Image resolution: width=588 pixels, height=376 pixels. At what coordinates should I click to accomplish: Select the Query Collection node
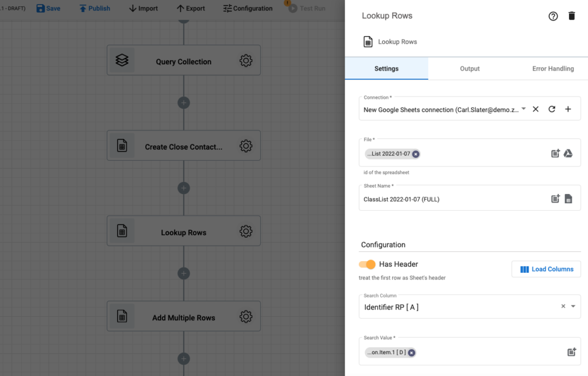pos(184,60)
